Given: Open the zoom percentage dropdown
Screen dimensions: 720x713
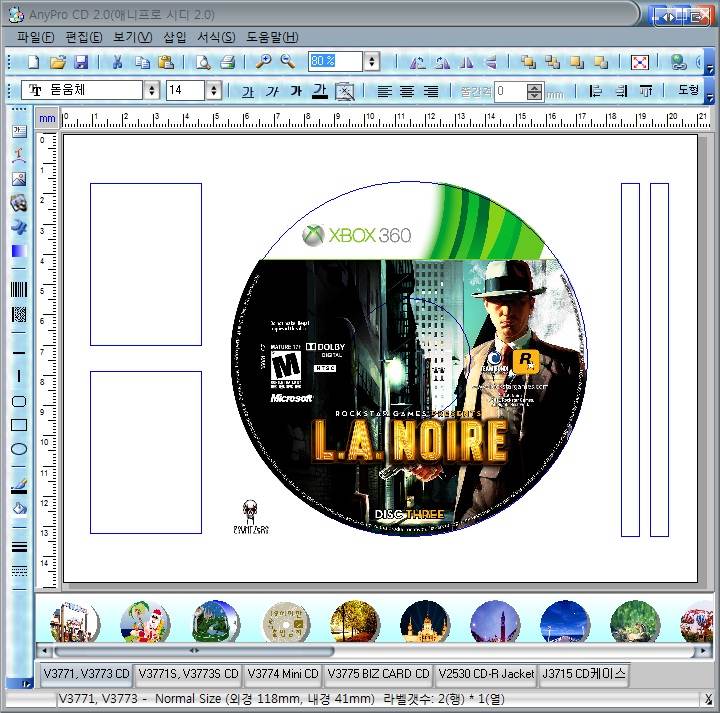Looking at the screenshot, I should coord(372,61).
